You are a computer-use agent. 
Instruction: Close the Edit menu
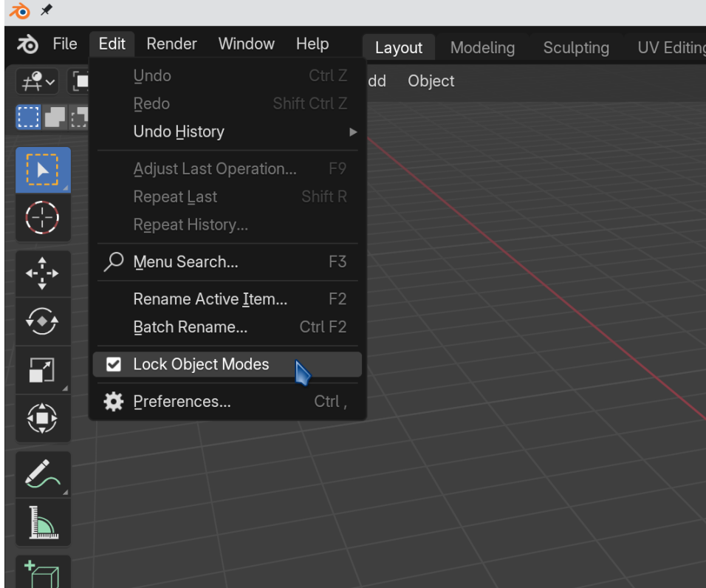click(x=112, y=44)
